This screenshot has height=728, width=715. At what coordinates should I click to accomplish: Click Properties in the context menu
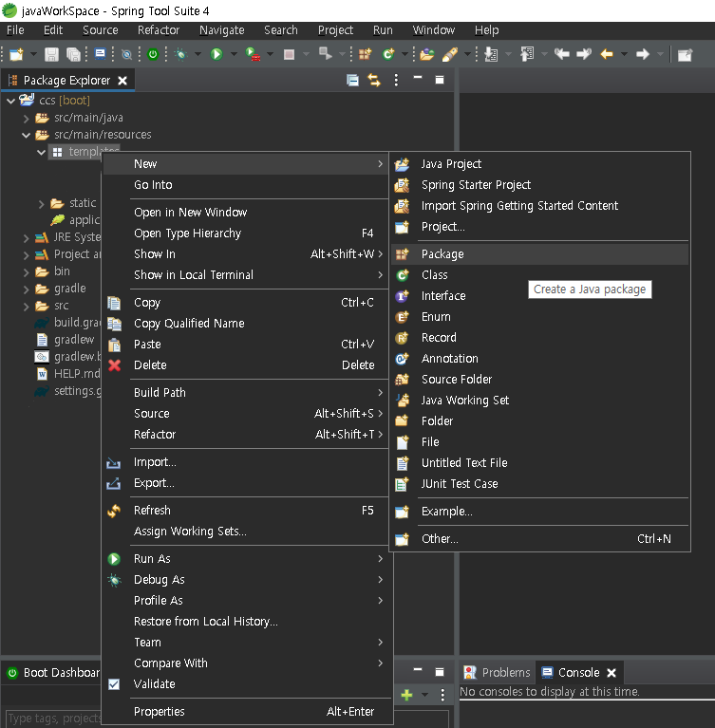click(247, 712)
